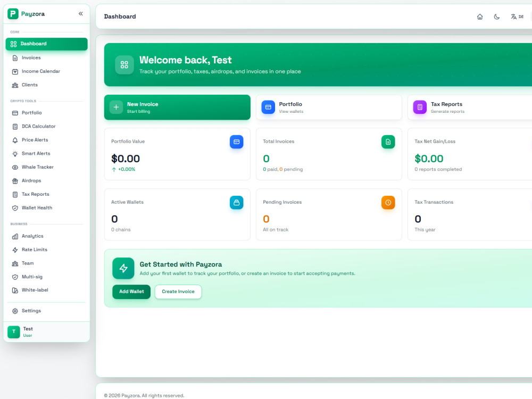Click the White-label icon

click(x=15, y=290)
